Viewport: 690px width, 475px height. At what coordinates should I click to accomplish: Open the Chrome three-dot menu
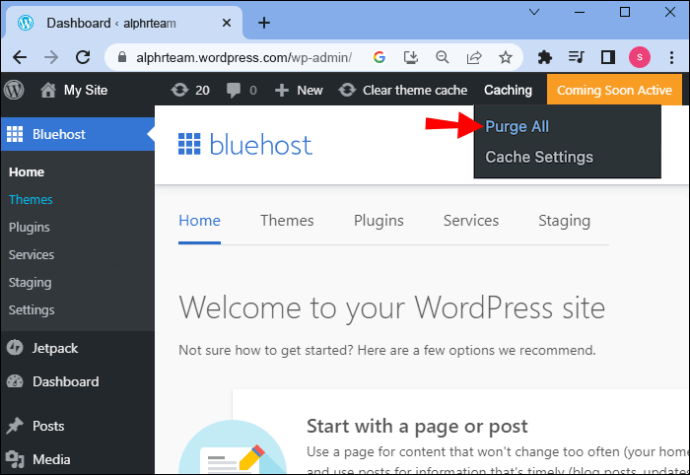coord(672,57)
